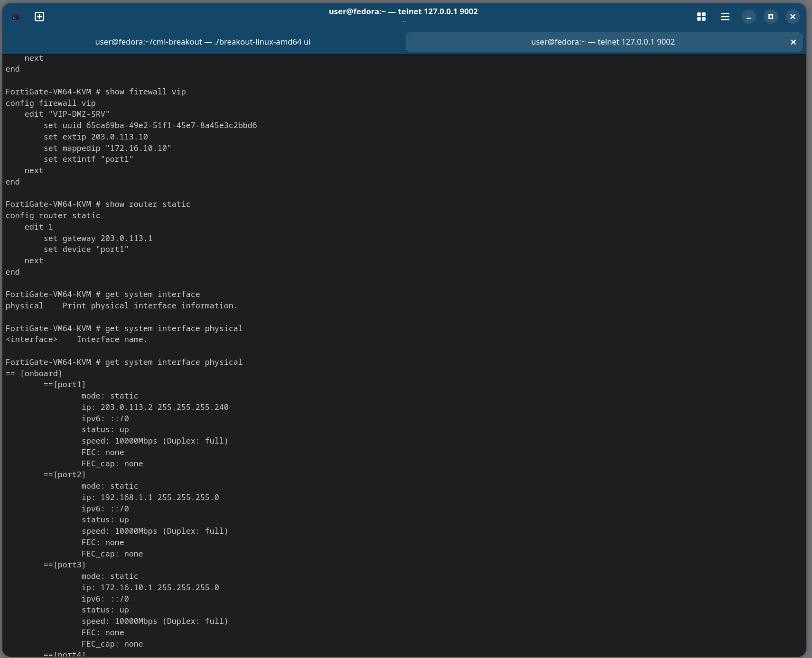This screenshot has height=658, width=812.
Task: Click the window title 'telnet 127.0.0.1 9002'
Action: tap(403, 11)
